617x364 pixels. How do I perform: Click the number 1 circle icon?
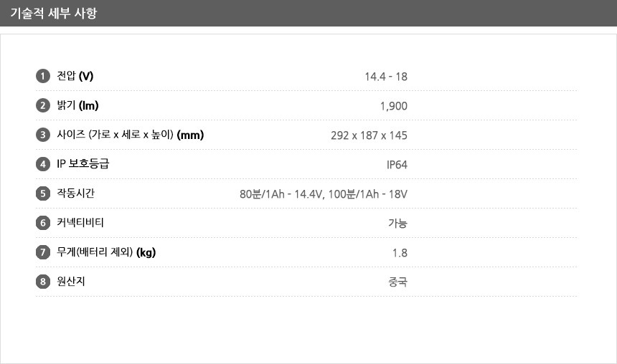pos(43,76)
